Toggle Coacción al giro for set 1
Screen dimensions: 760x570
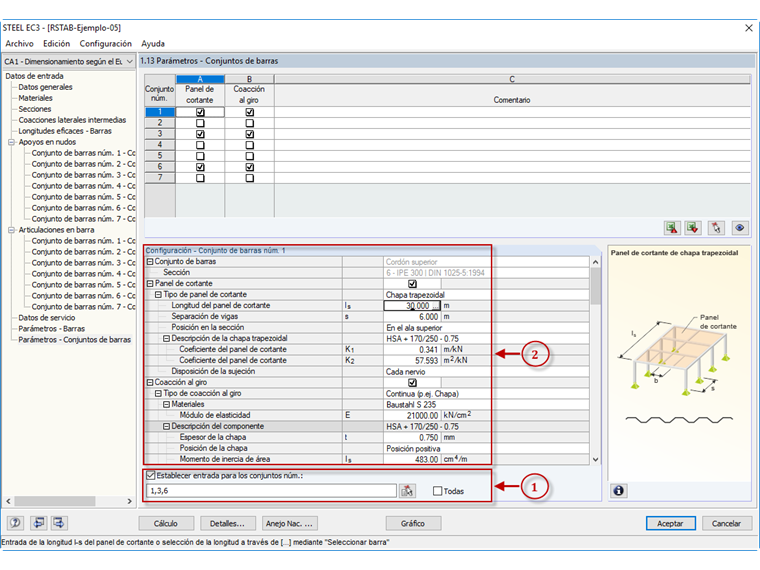(250, 112)
